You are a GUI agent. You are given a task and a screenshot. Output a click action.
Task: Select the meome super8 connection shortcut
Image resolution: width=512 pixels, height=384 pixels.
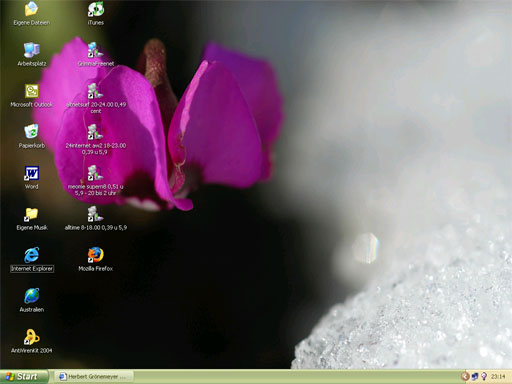pos(95,173)
